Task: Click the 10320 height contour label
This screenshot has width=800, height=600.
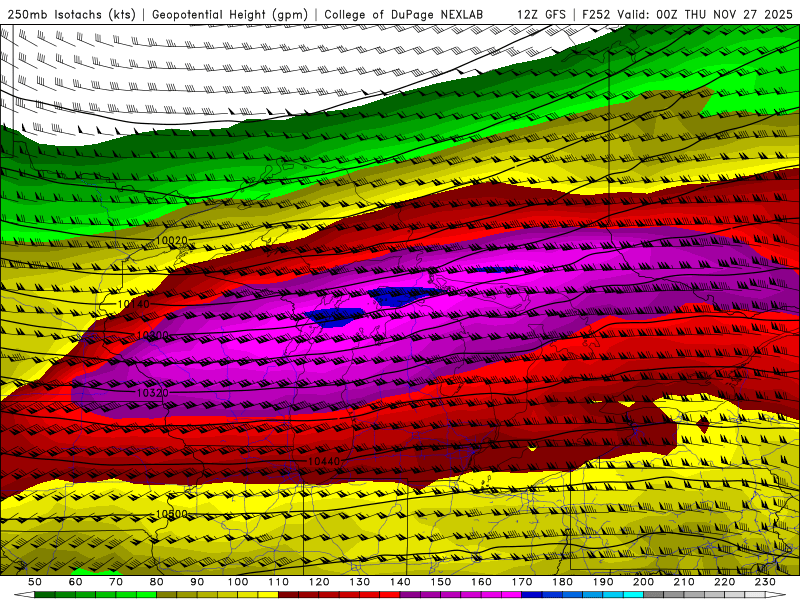Action: (153, 393)
